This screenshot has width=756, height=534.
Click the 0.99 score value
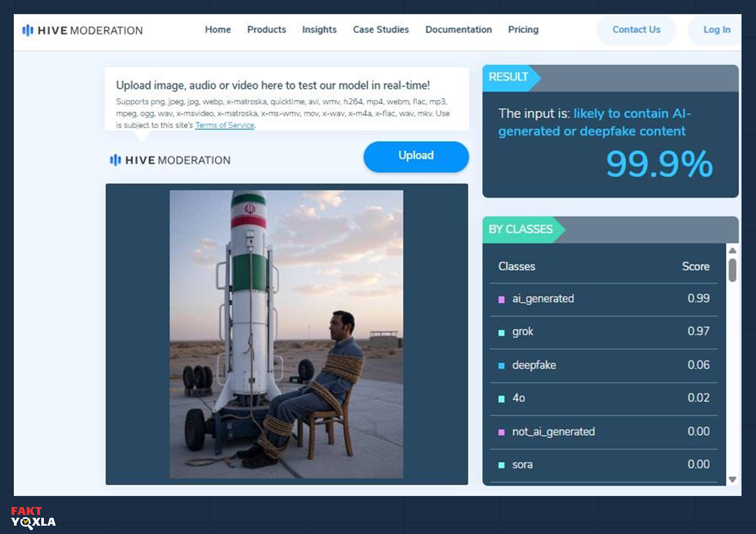tap(698, 298)
